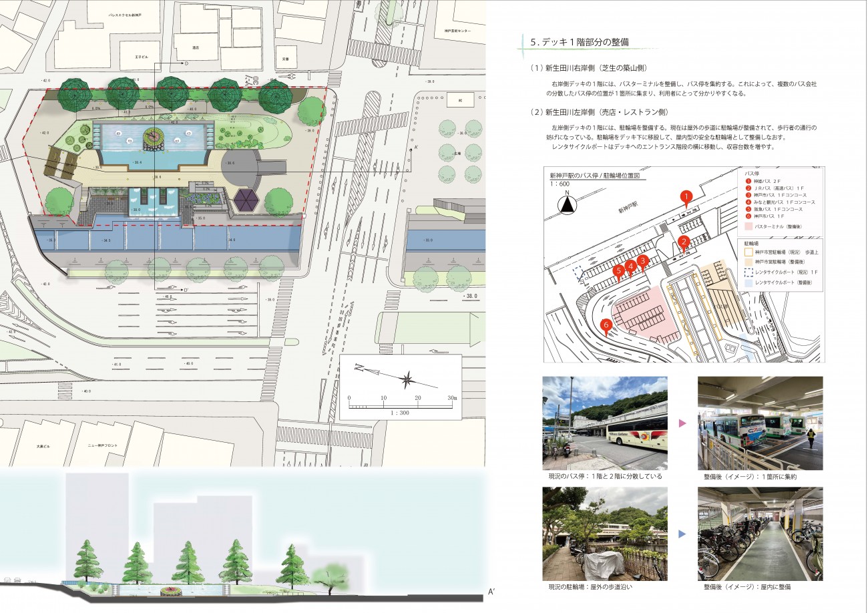Select red map pin number 2
868x613 pixels.
(x=683, y=242)
